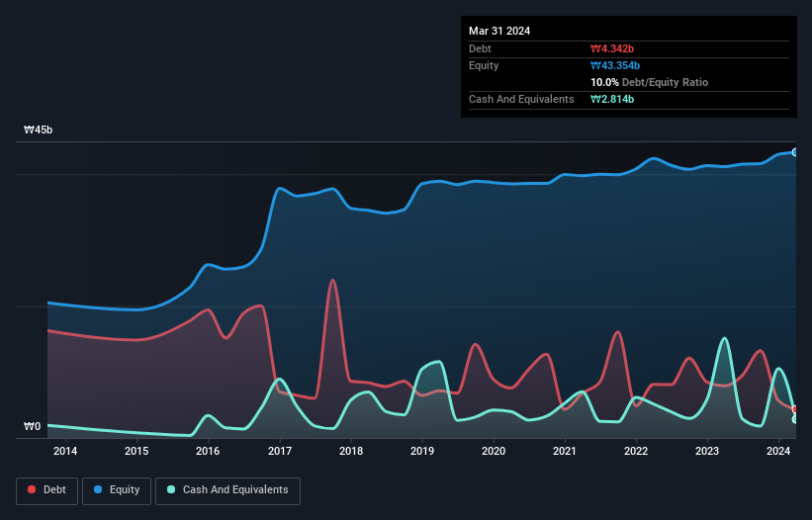
Task: Click the Debt row label in tooltip
Action: pos(480,48)
